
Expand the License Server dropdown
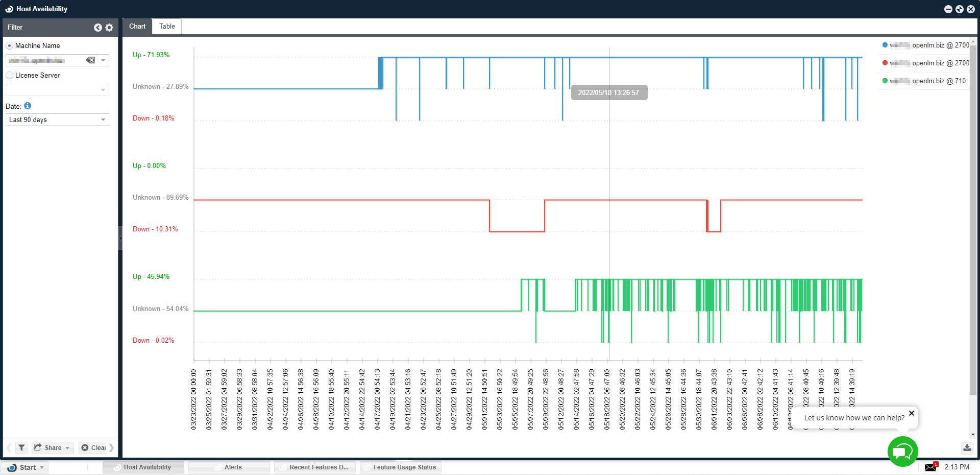pyautogui.click(x=103, y=90)
